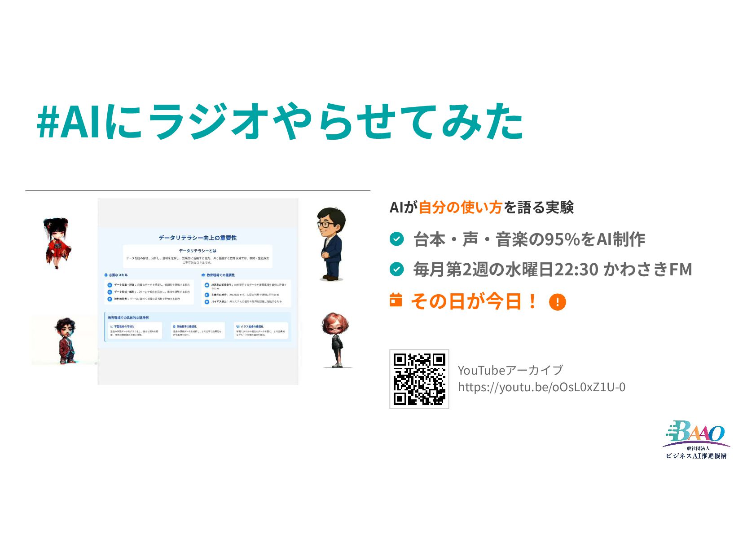Click the orange text その日が今日！
The image size is (756, 535).
[x=474, y=301]
